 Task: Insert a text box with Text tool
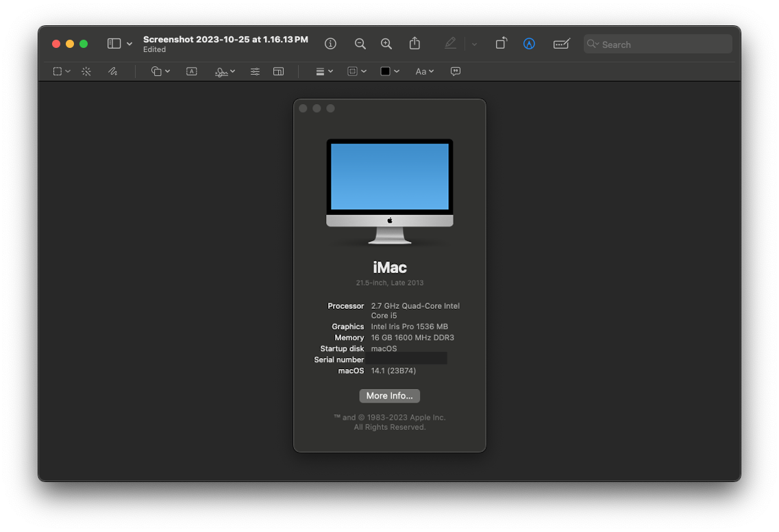click(x=192, y=71)
